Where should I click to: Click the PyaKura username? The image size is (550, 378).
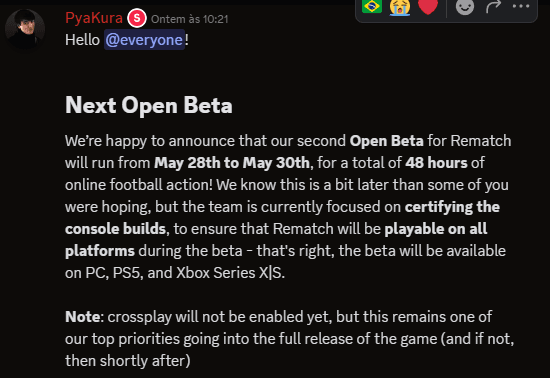coord(94,18)
